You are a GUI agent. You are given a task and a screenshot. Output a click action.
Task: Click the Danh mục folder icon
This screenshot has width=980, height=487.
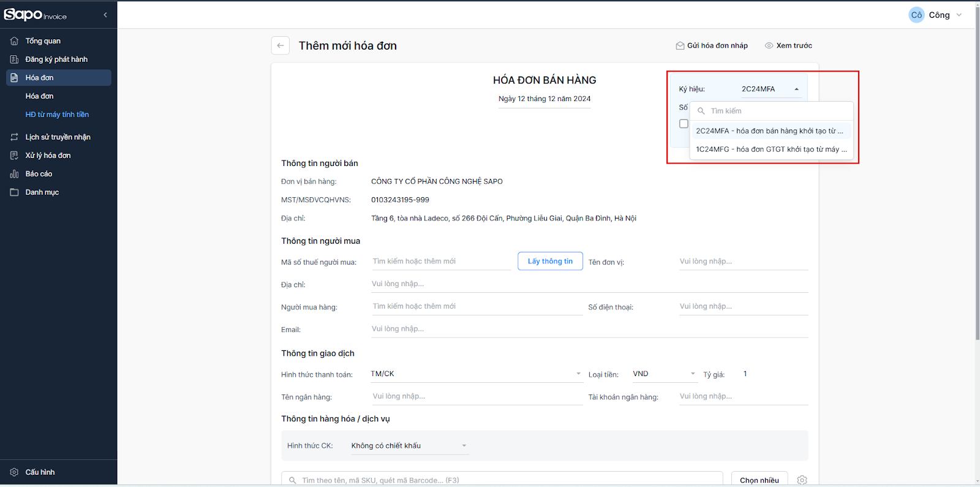click(14, 192)
